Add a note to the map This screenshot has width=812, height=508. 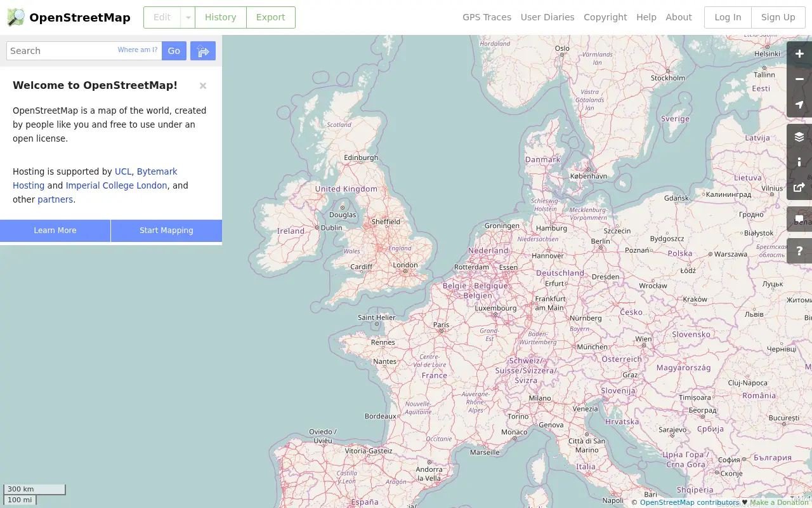point(799,219)
